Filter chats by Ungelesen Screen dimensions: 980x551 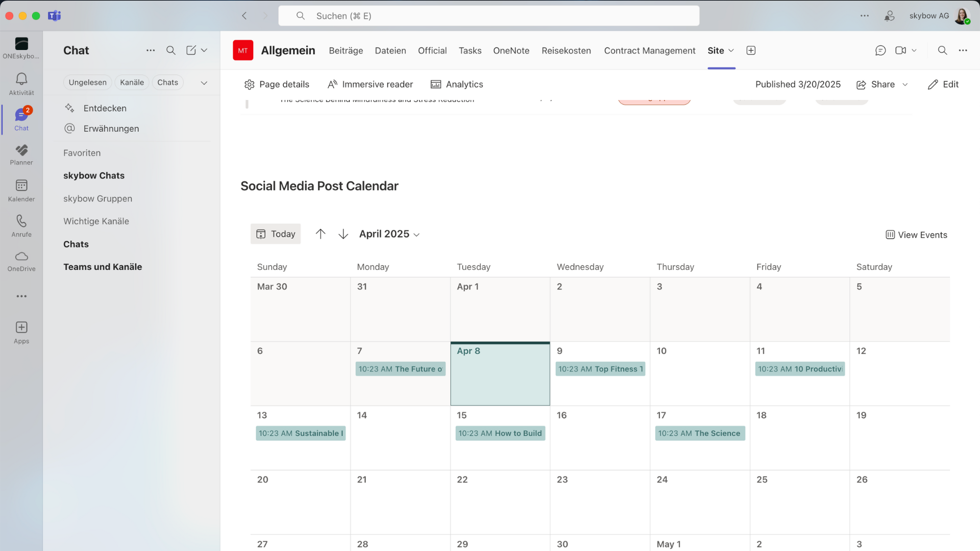(88, 83)
